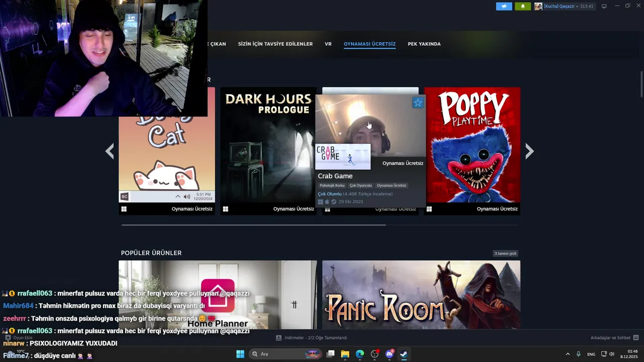The image size is (644, 362).
Task: Click the Windows platform icon under Dark Hours
Action: [225, 209]
